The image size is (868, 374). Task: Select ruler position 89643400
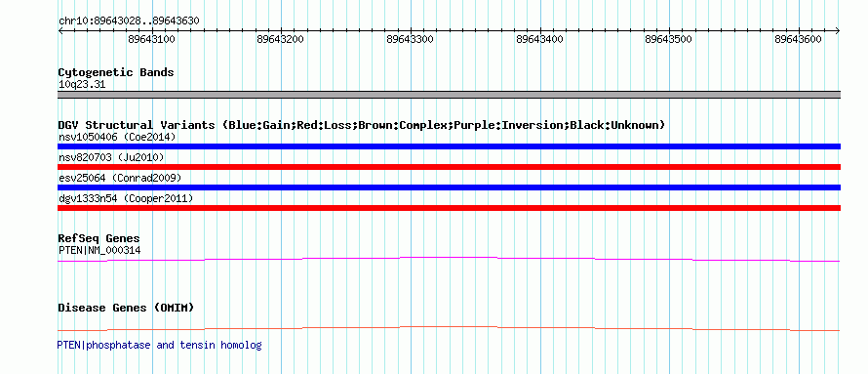pos(539,39)
